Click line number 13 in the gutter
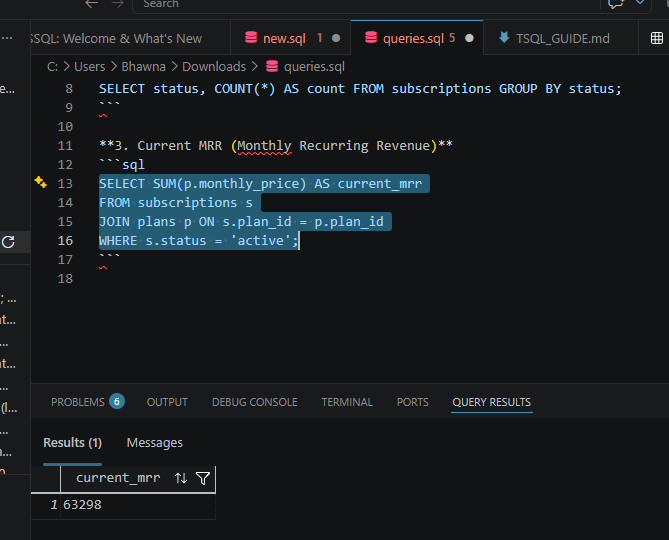 tap(65, 183)
